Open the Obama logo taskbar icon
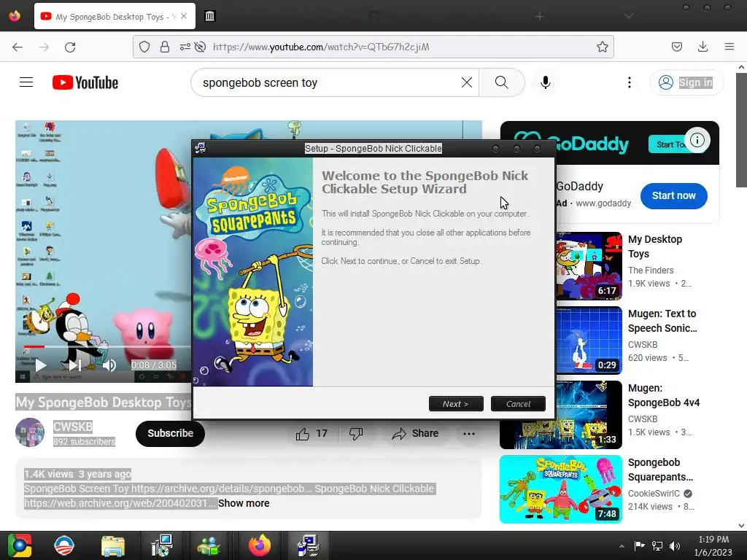Screen dimensions: 747x560 pos(64,545)
